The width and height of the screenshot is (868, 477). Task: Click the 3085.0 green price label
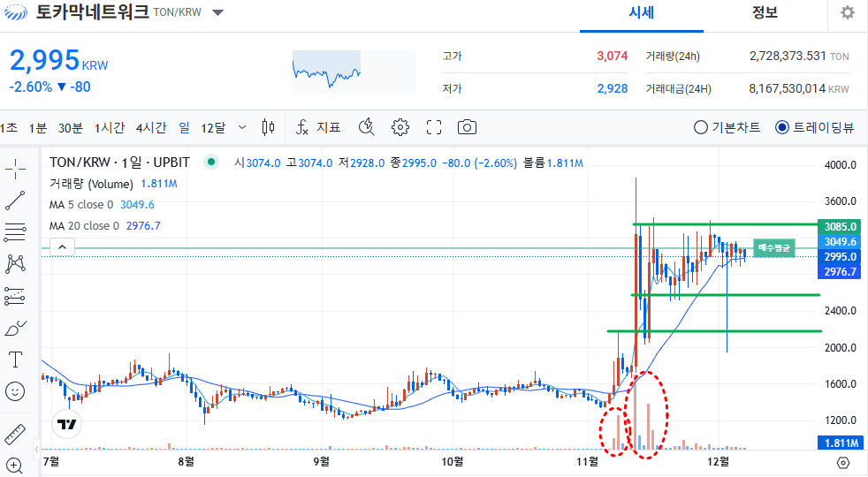[840, 226]
